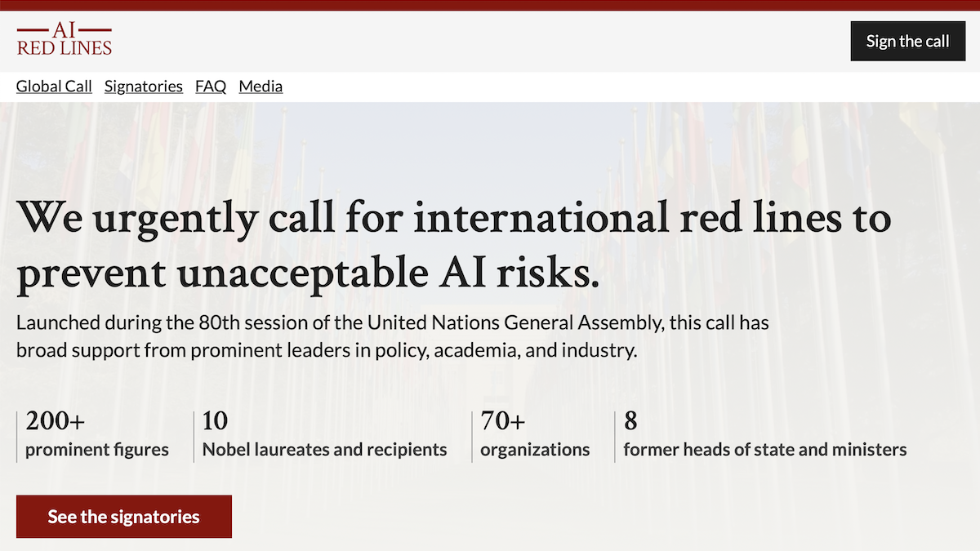Screen dimensions: 980x551
Task: Open the Global Call nav link
Action: pyautogui.click(x=54, y=87)
